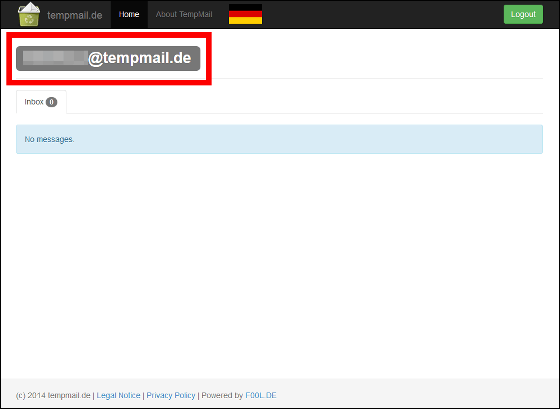
Task: Go to the Home menu item
Action: (x=129, y=14)
